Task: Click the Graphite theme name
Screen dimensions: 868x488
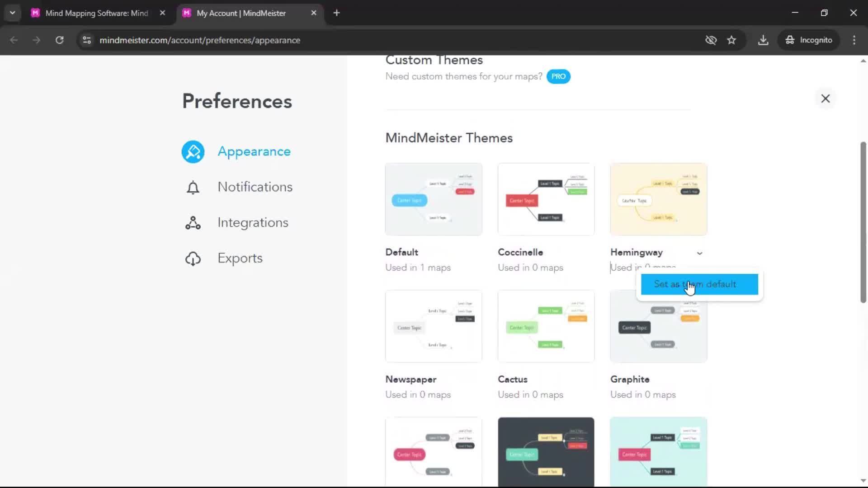Action: (x=630, y=380)
